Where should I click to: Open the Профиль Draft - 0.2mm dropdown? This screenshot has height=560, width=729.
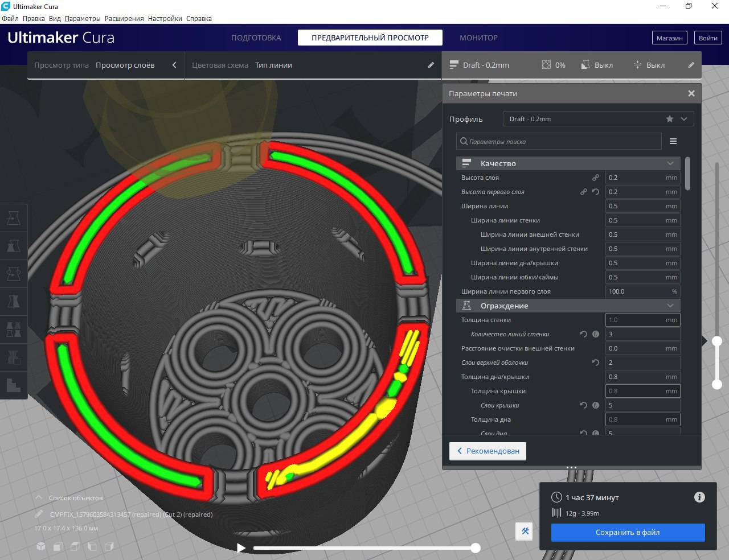click(x=599, y=119)
